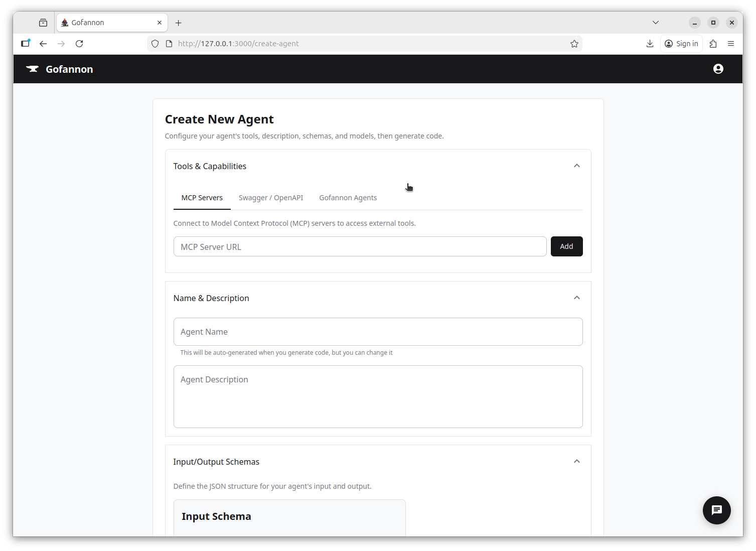Screen dimensions: 756x551
Task: Open the downloads icon
Action: 650,44
